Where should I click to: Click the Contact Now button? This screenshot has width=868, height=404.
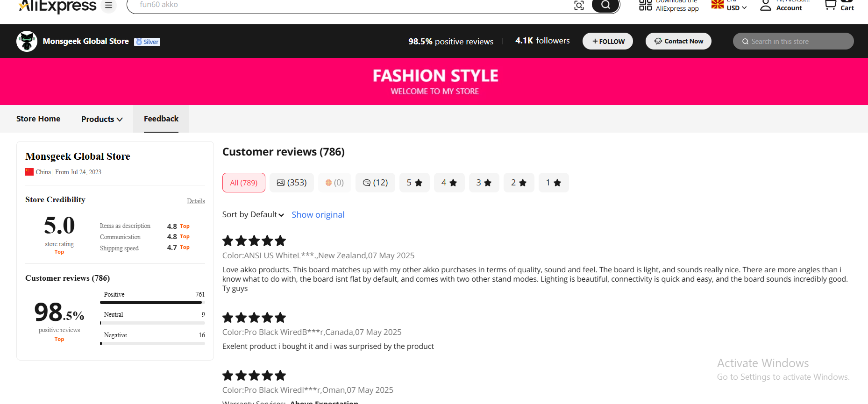pyautogui.click(x=678, y=41)
